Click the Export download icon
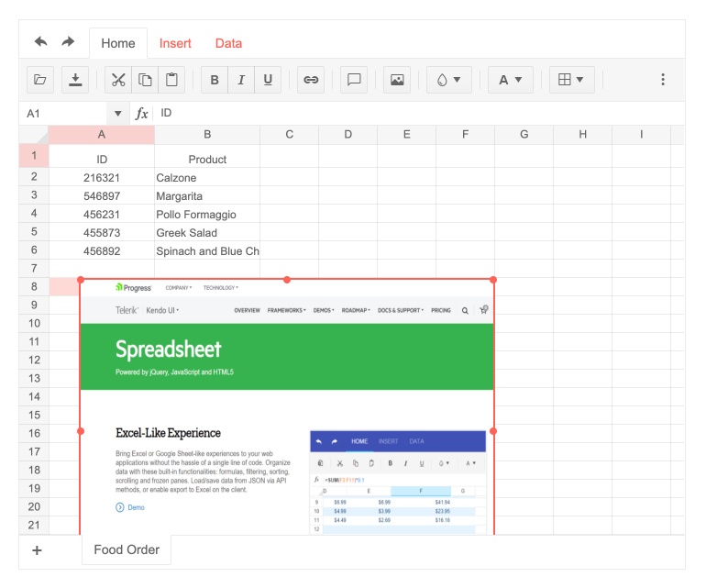 [x=75, y=80]
